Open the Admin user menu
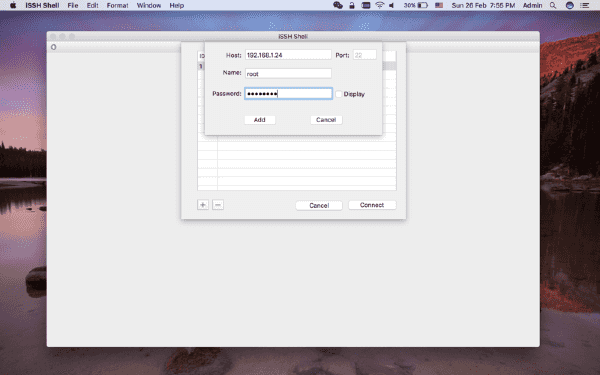 click(532, 5)
